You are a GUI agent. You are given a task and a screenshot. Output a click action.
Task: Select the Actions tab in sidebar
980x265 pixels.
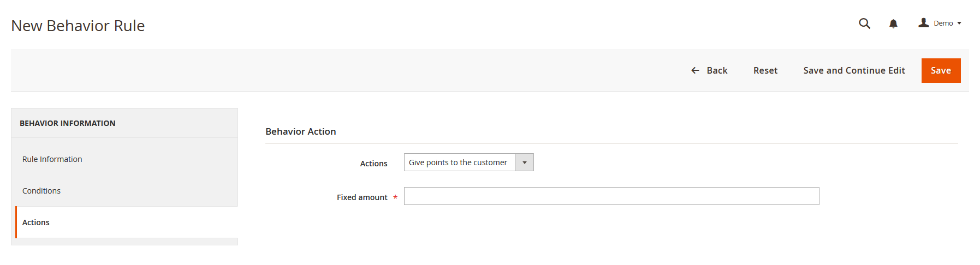tap(36, 222)
